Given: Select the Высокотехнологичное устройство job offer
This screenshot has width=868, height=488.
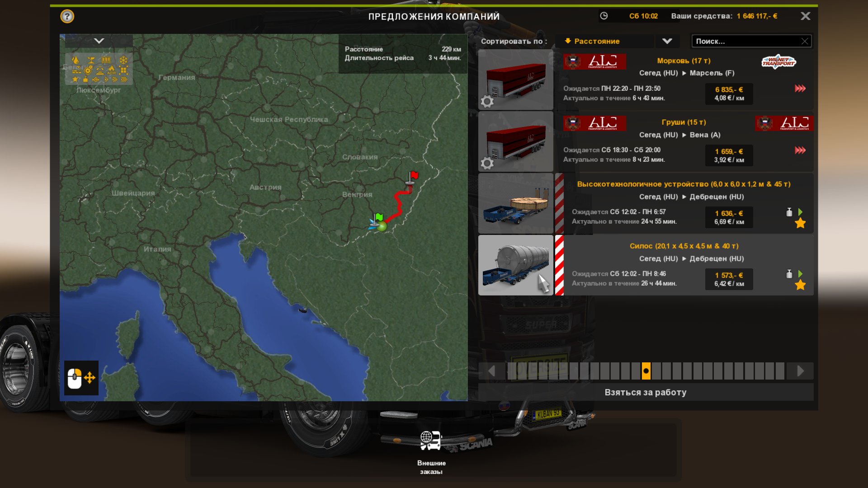Looking at the screenshot, I should tap(684, 203).
